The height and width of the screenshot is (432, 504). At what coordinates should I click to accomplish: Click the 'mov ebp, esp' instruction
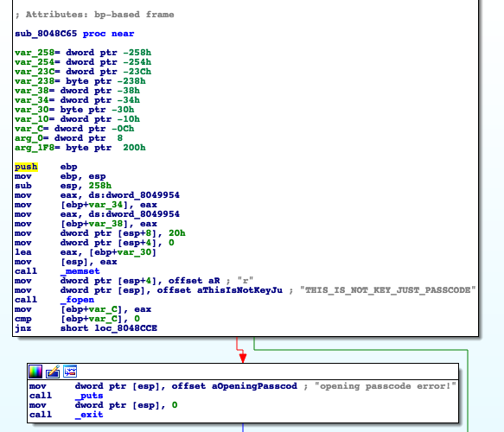[61, 176]
